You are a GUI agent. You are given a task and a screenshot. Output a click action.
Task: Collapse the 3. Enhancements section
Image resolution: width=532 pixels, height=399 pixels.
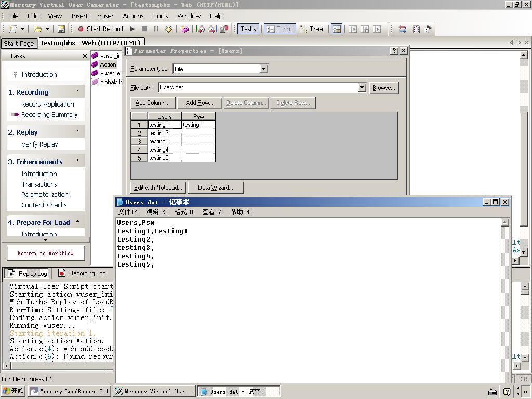pyautogui.click(x=78, y=161)
